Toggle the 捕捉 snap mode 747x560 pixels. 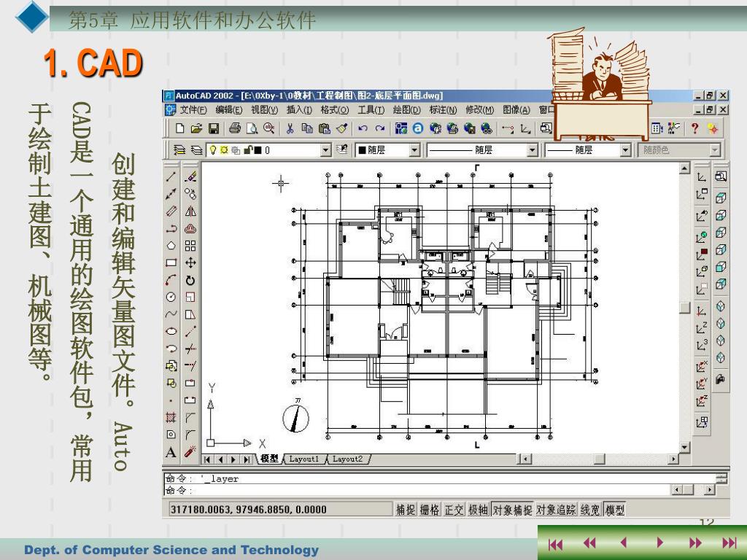(406, 510)
